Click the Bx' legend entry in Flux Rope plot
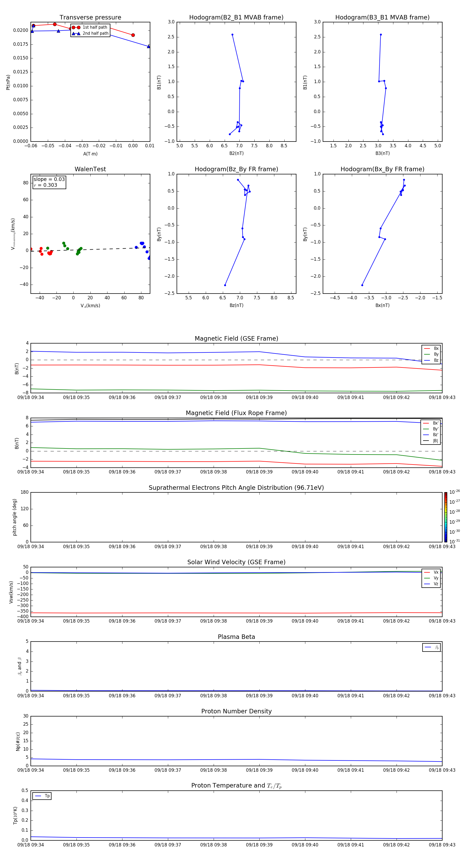The image size is (473, 868). tap(431, 423)
